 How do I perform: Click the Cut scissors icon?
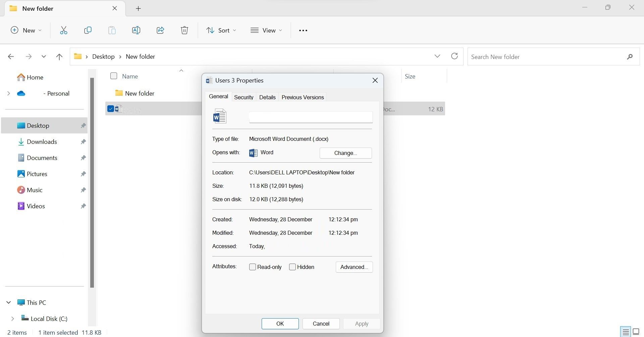click(x=64, y=30)
